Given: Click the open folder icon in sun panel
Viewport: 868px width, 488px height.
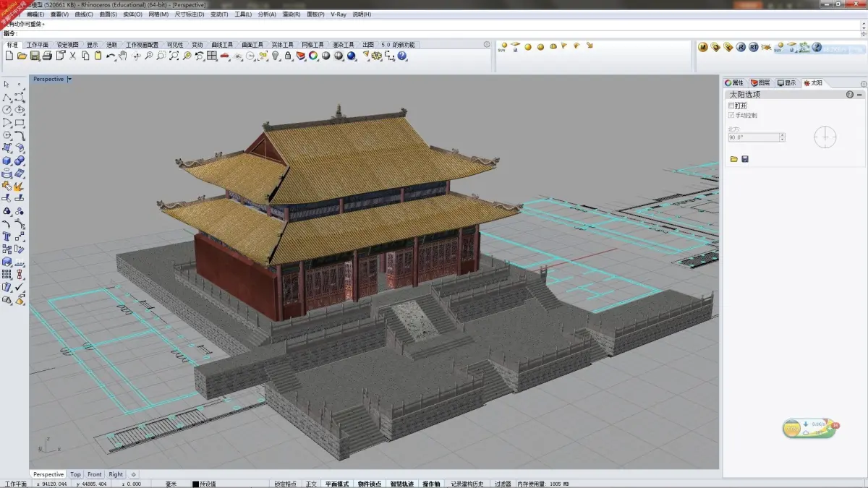Looking at the screenshot, I should [x=733, y=159].
